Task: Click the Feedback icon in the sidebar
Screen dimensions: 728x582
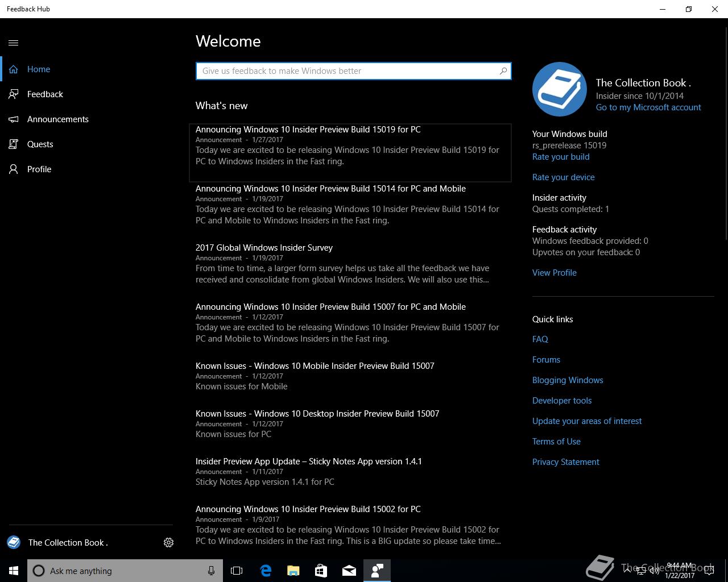Action: click(x=14, y=94)
